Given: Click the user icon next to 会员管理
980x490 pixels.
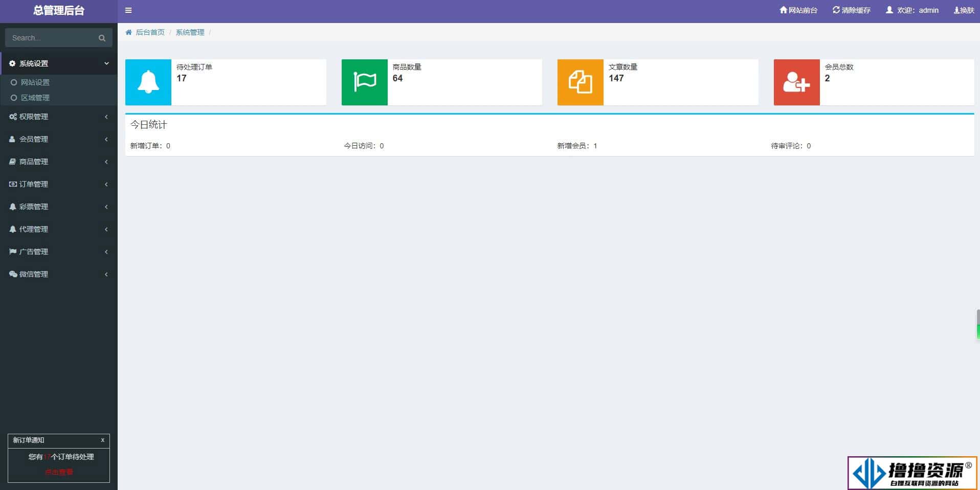Looking at the screenshot, I should (x=12, y=139).
